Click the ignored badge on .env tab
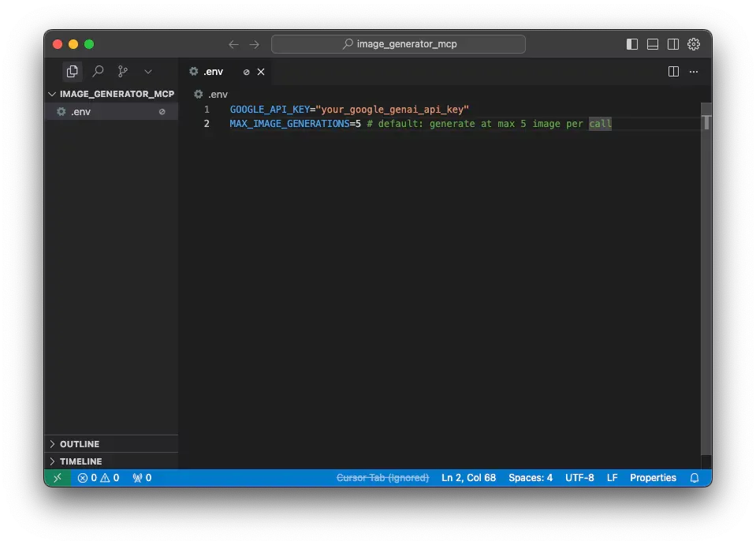Viewport: 756px width, 545px height. tap(247, 72)
